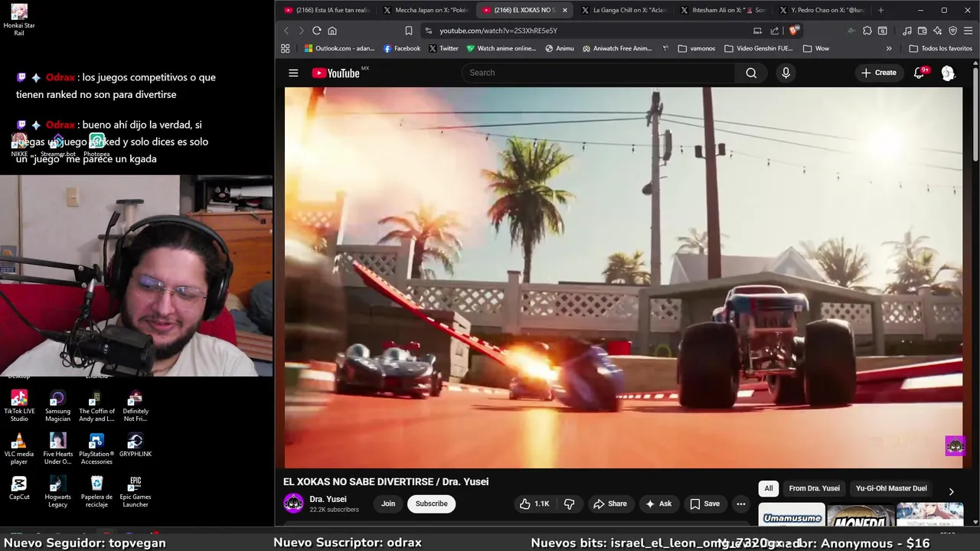Open a new browser tab with plus
This screenshot has width=980, height=551.
[880, 10]
